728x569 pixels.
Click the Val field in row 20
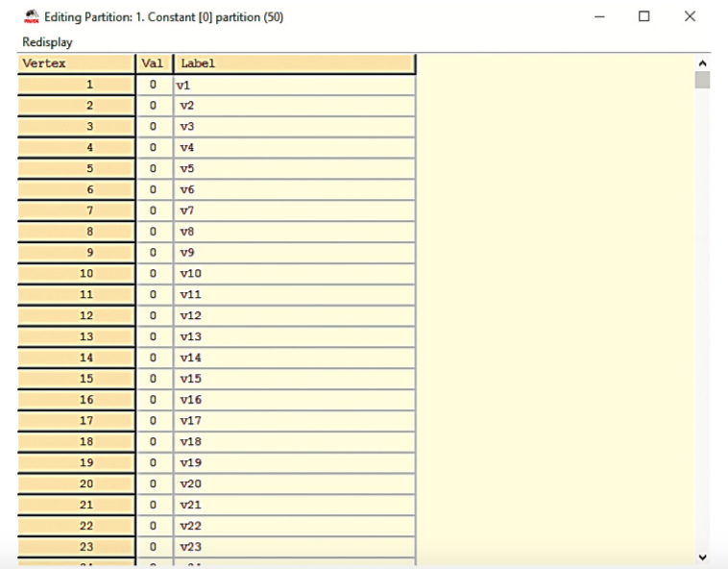153,483
